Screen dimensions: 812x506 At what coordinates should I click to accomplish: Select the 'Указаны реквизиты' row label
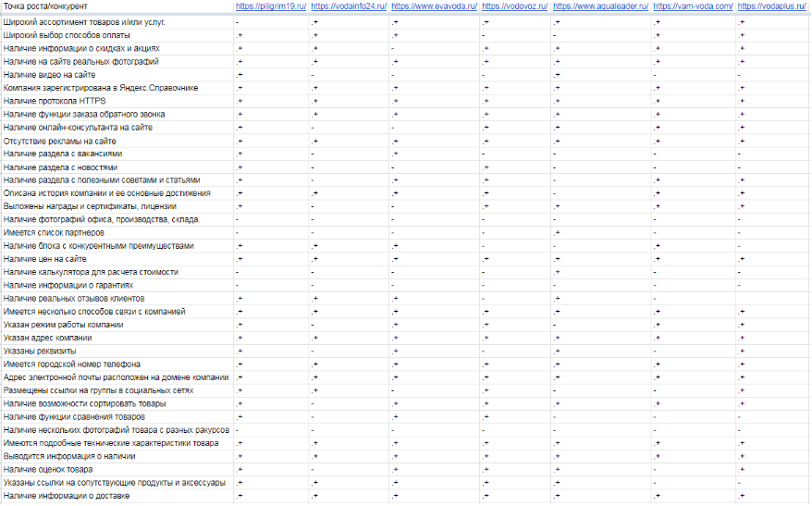coord(41,352)
